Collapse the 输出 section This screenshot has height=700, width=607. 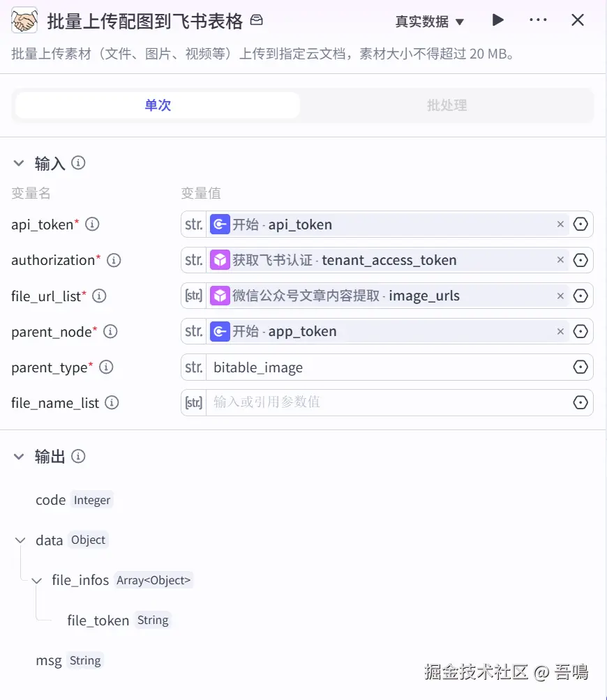[x=19, y=457]
